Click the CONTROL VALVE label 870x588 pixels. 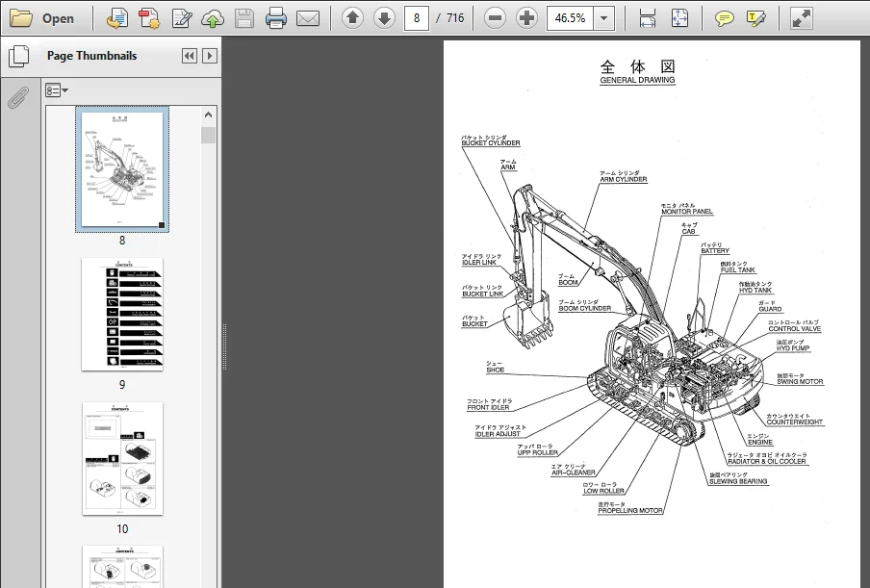[x=795, y=329]
